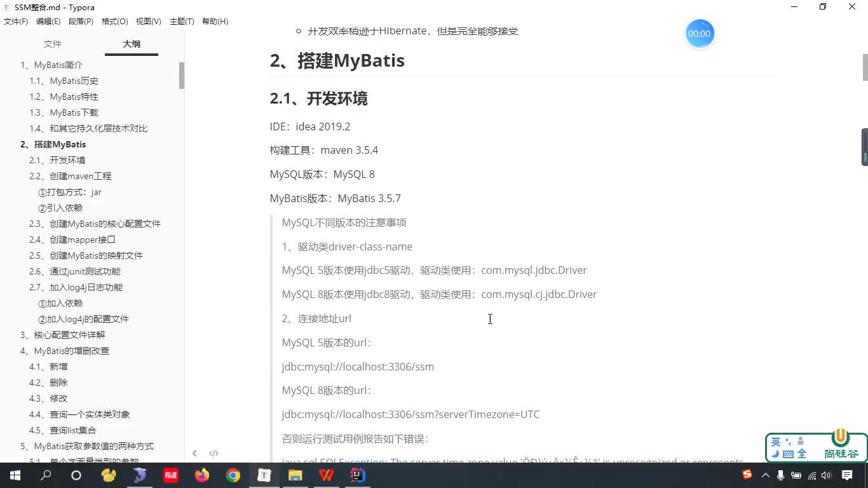This screenshot has width=868, height=488.
Task: Go to outline 1.4、和其它持久化层技术对比
Action: coord(88,128)
